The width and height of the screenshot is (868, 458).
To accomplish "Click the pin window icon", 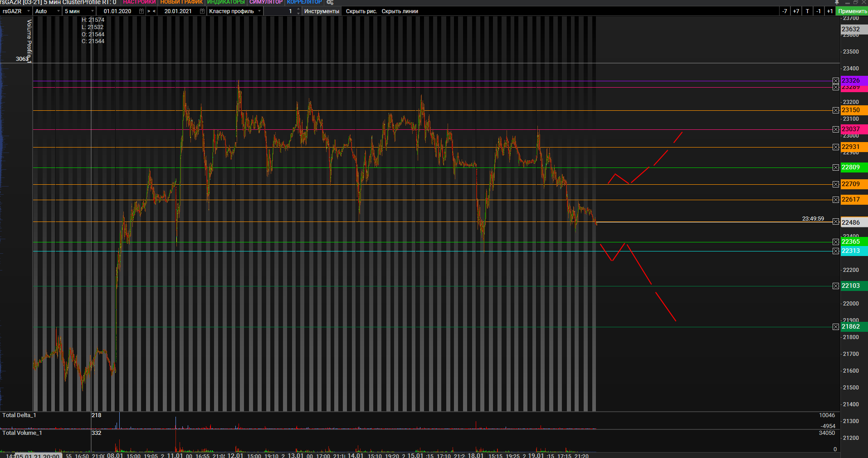I will click(x=837, y=2).
